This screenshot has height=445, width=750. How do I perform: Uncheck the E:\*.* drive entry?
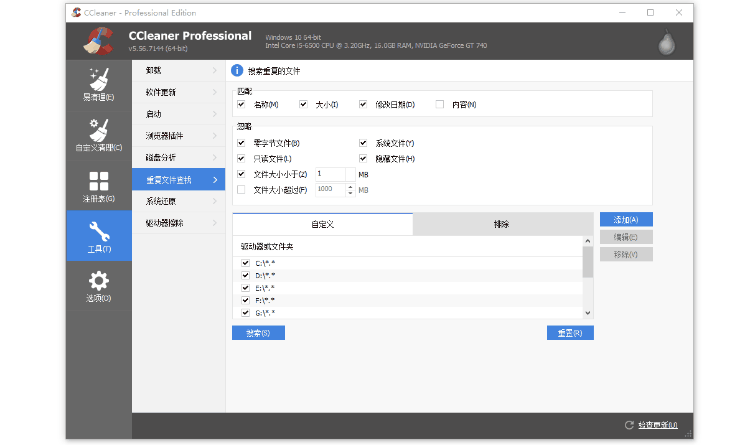click(245, 288)
